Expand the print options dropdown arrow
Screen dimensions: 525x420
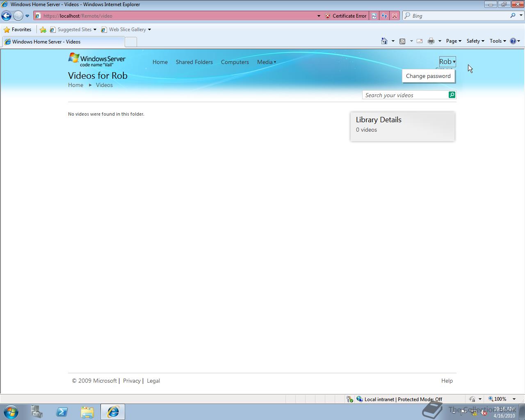coord(440,41)
